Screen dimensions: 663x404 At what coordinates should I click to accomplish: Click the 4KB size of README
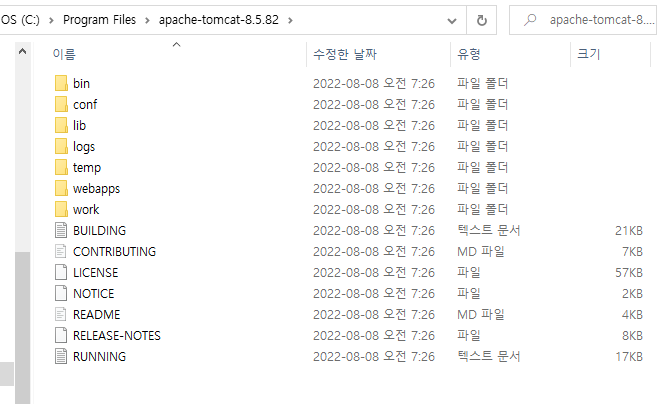point(632,314)
